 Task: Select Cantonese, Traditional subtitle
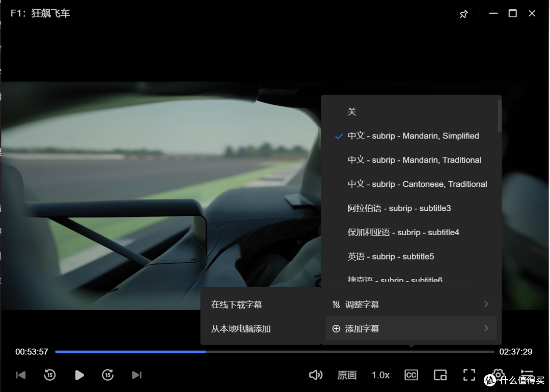tap(411, 184)
